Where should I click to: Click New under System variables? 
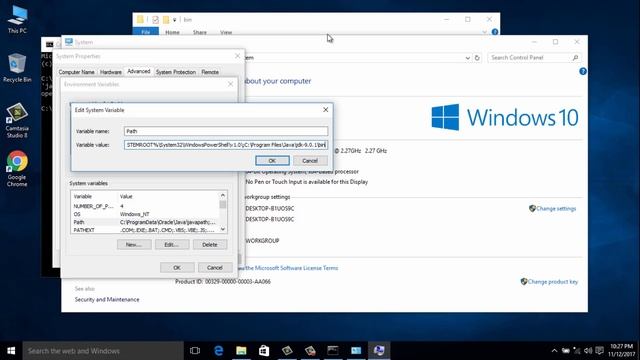(x=134, y=244)
